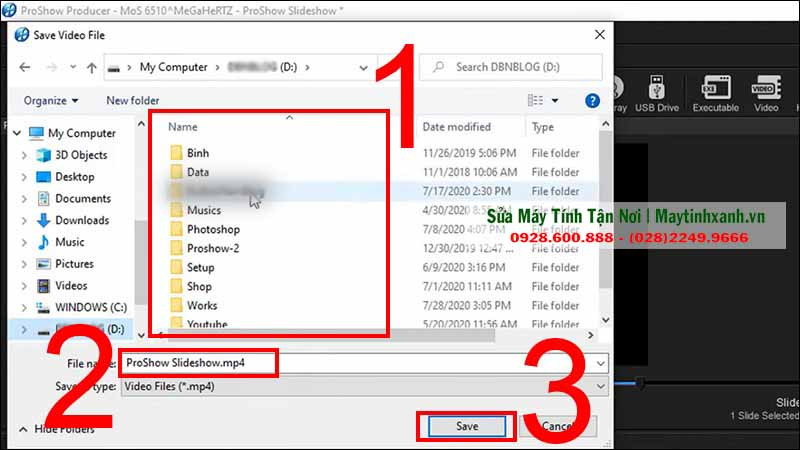Select the Binh folder
The height and width of the screenshot is (450, 800).
pyautogui.click(x=197, y=153)
